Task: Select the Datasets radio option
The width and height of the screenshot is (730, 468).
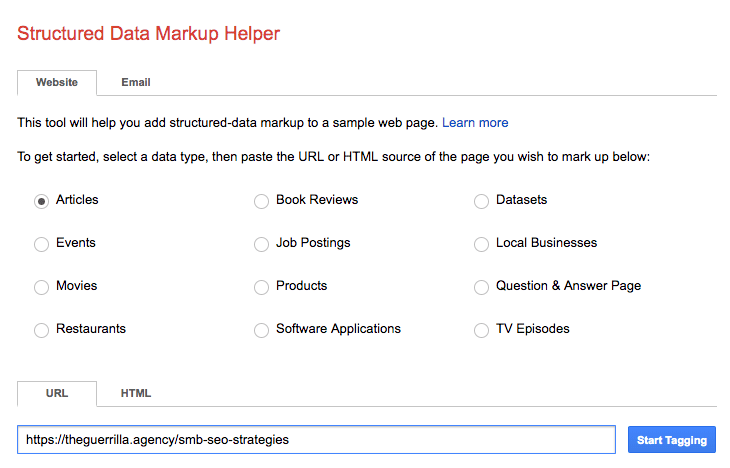Action: (x=481, y=201)
